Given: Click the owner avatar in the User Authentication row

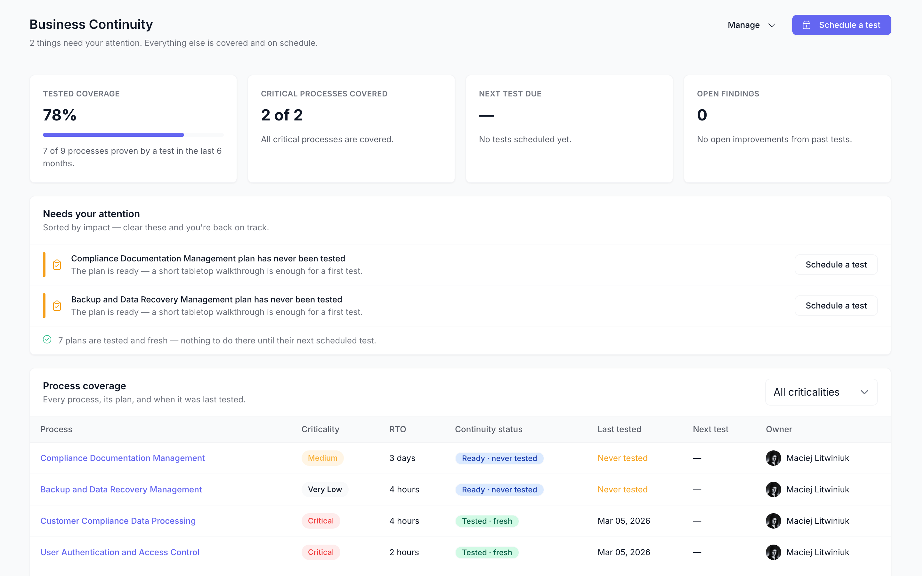Looking at the screenshot, I should pyautogui.click(x=773, y=552).
